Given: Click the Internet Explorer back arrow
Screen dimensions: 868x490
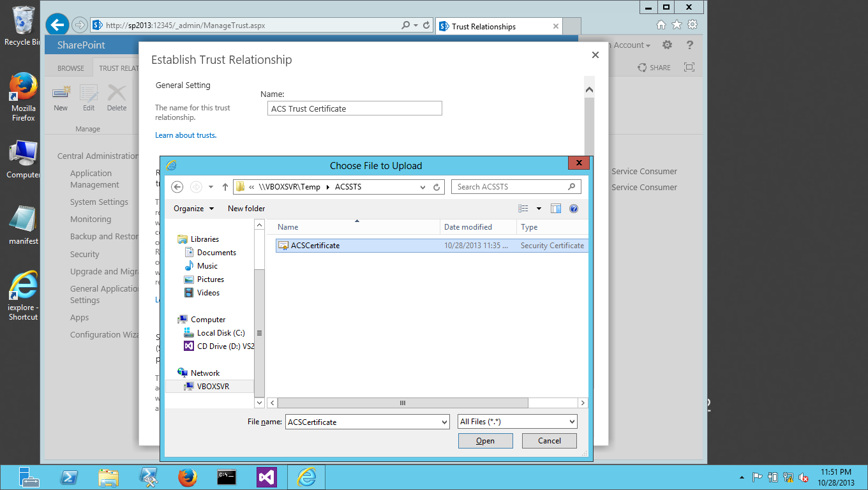Looking at the screenshot, I should click(57, 25).
